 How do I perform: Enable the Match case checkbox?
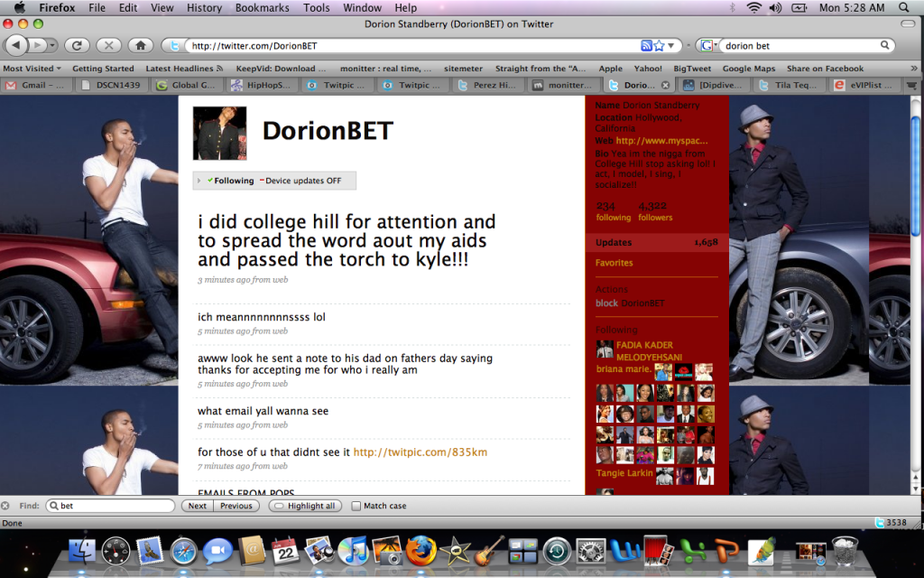356,506
